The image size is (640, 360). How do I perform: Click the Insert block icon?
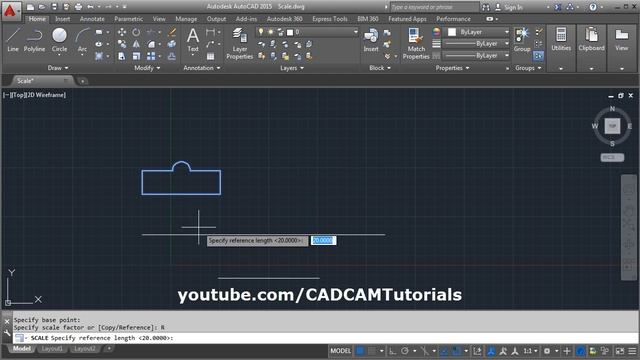coord(371,40)
